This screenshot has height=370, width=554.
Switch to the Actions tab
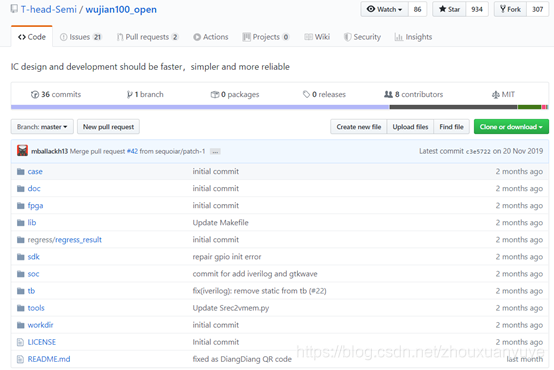pos(211,37)
